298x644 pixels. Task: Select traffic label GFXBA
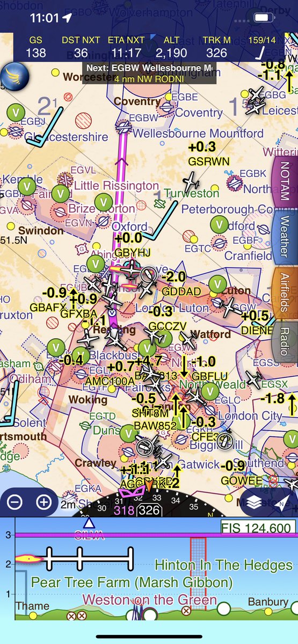(x=78, y=313)
